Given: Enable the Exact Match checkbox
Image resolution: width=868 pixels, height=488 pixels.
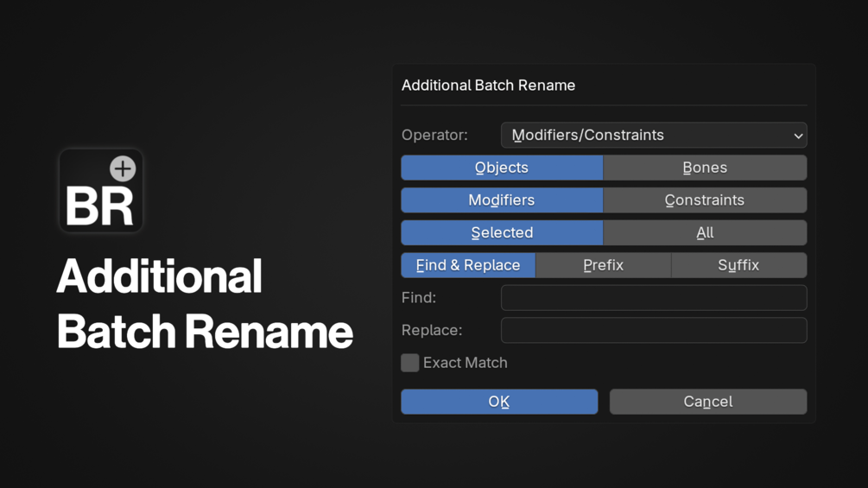Looking at the screenshot, I should (410, 363).
